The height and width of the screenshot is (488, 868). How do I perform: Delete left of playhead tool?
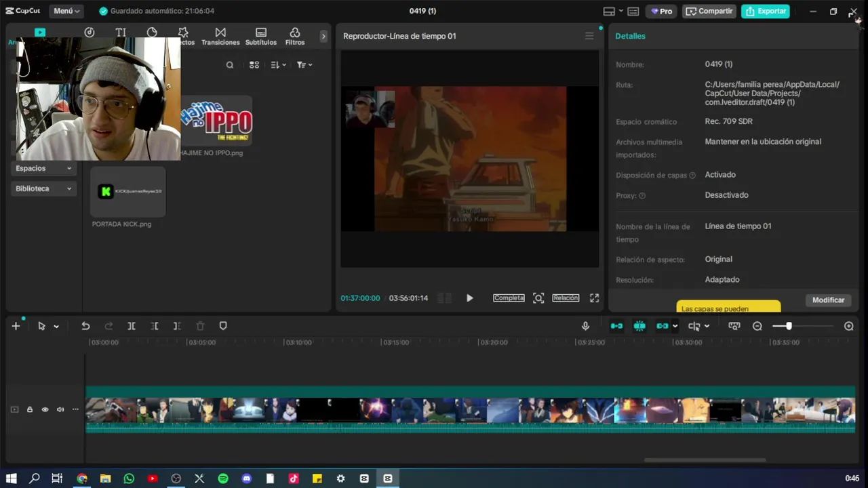(x=155, y=326)
